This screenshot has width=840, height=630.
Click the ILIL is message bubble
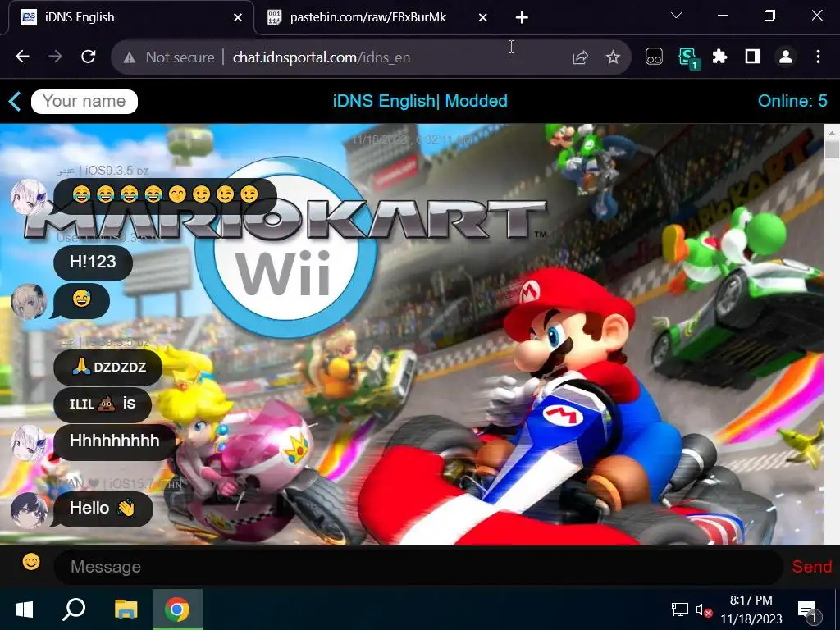coord(103,404)
